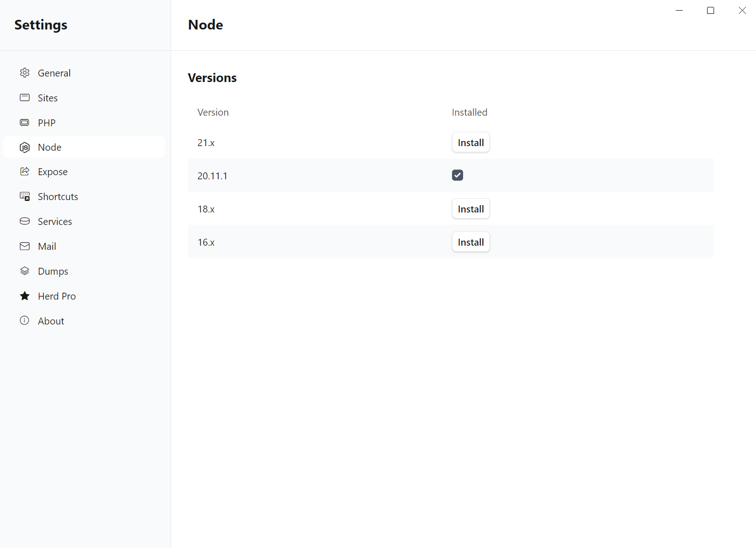Select the Node sidebar entry

[x=49, y=147]
